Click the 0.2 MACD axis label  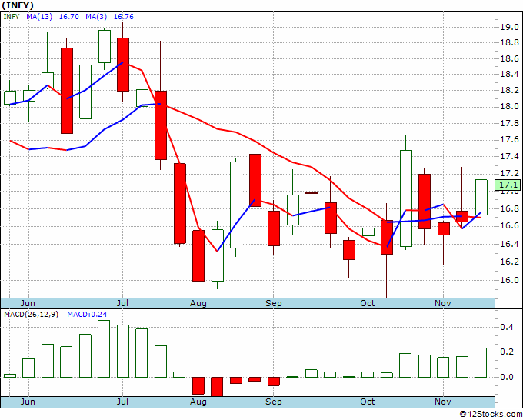(507, 352)
